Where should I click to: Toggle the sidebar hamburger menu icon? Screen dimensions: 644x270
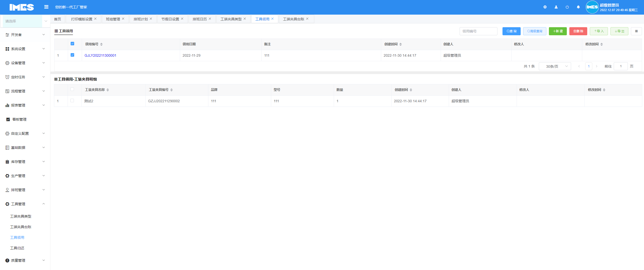(46, 7)
